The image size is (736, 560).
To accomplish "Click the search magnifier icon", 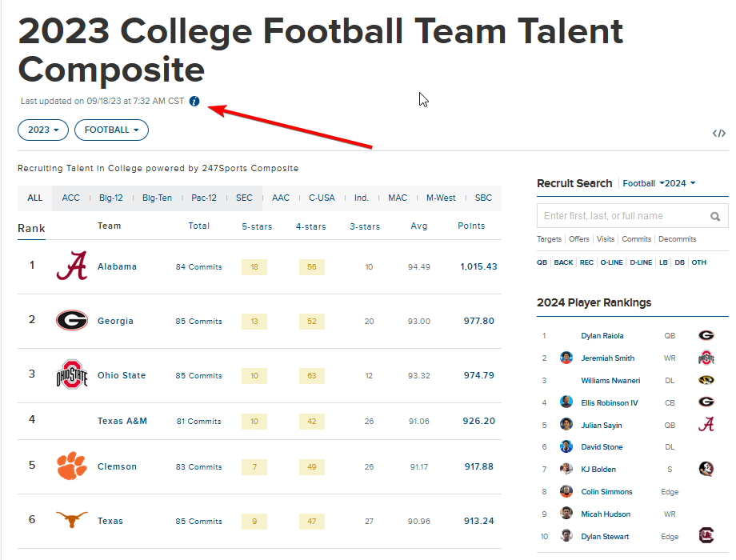I will 715,216.
